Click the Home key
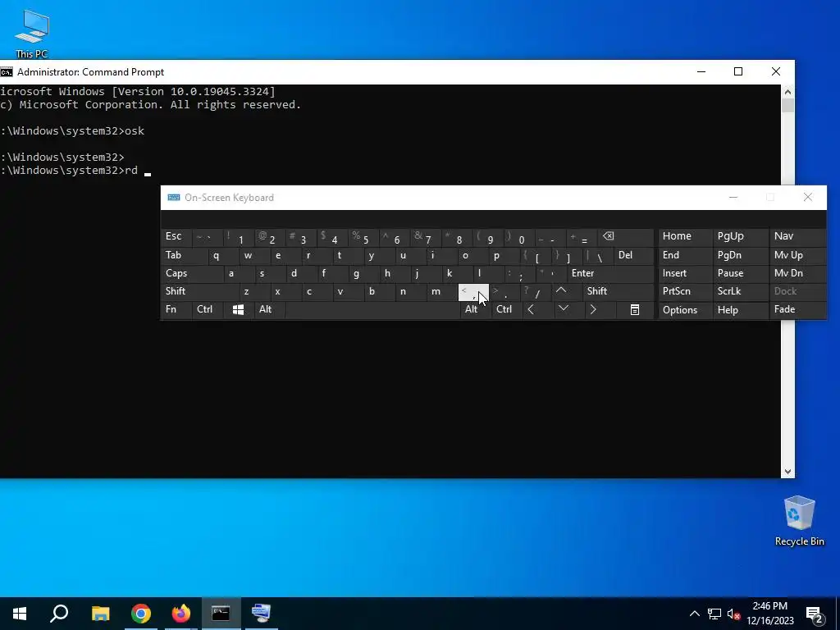Screen dimensions: 840x630 [x=686, y=237]
